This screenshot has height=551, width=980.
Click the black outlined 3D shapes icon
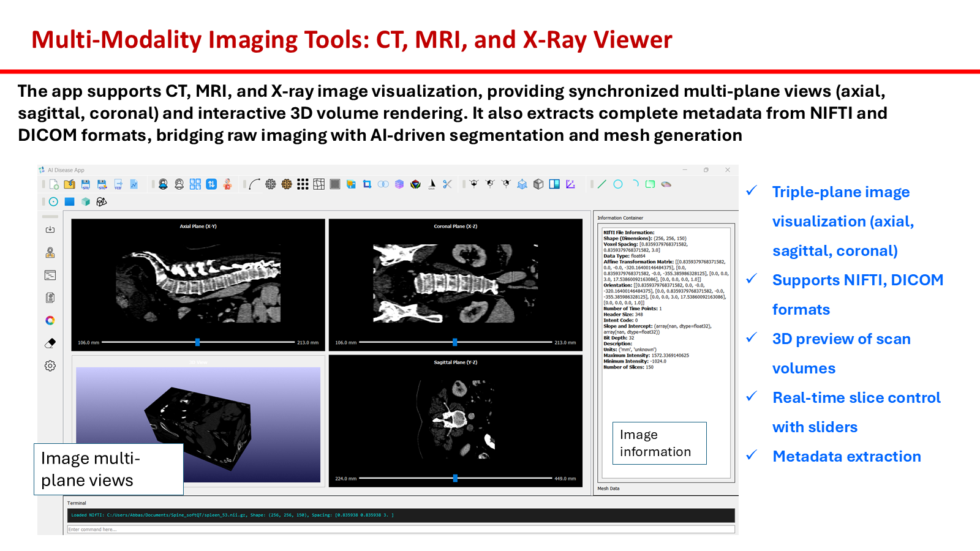tap(102, 201)
